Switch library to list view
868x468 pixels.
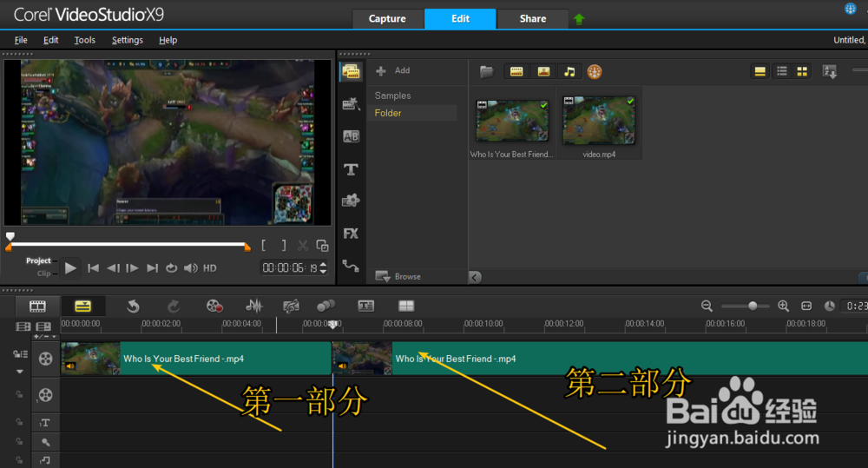click(x=782, y=71)
